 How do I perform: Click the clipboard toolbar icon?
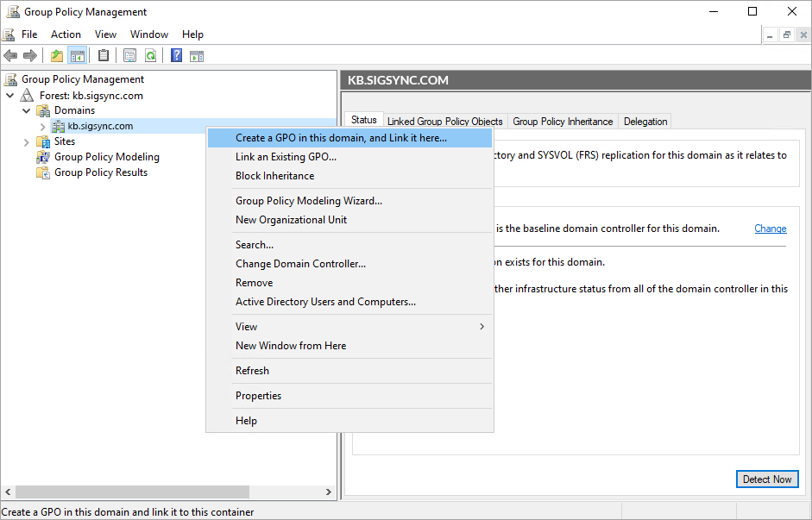point(104,56)
